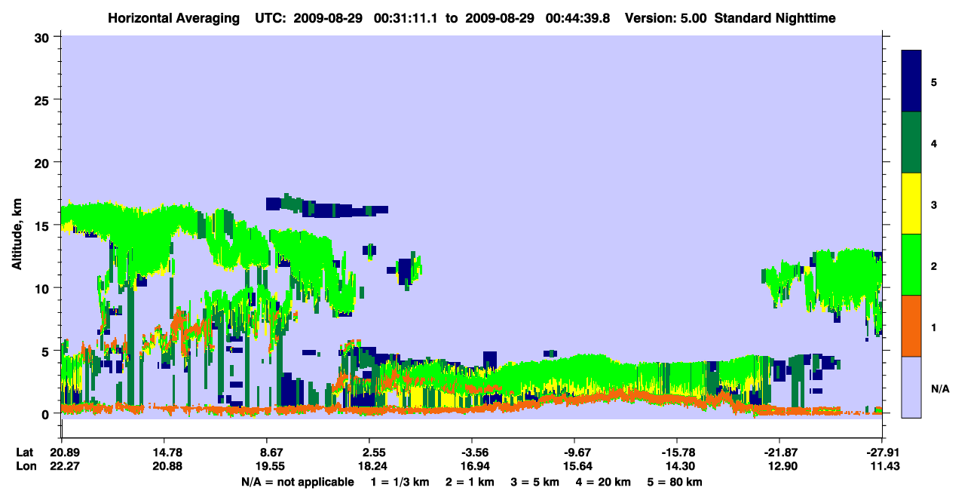Click the longitude value 19.55

click(x=272, y=466)
